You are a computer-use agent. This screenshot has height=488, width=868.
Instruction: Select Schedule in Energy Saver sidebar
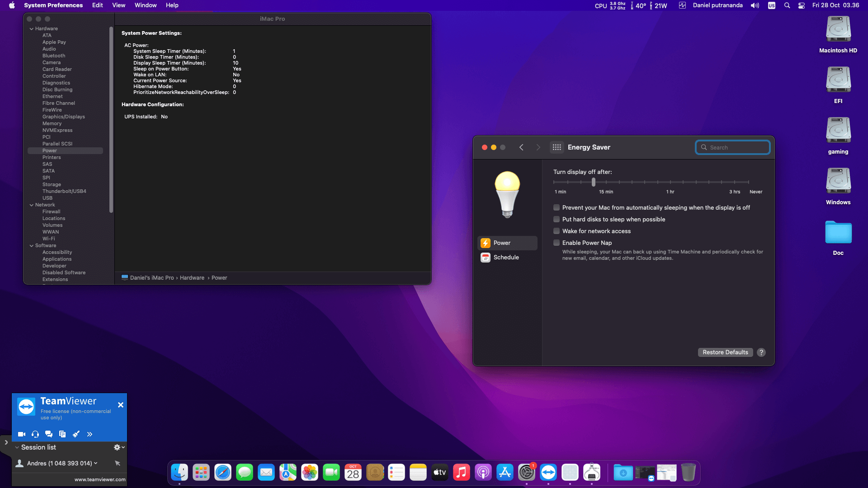pos(508,258)
